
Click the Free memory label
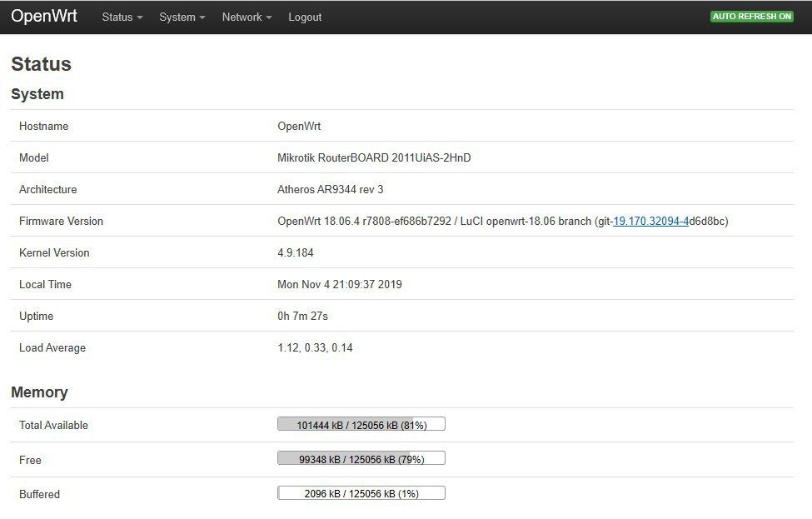coord(30,460)
